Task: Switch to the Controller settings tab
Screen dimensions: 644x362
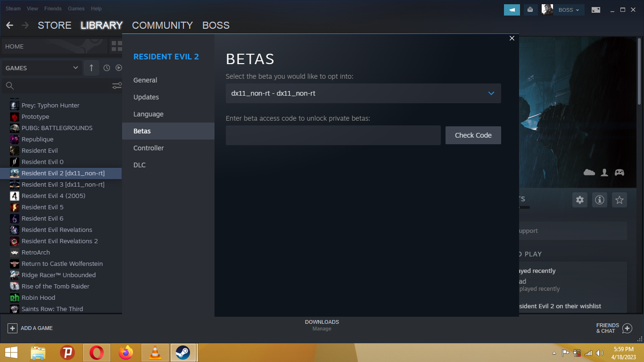Action: [x=149, y=148]
